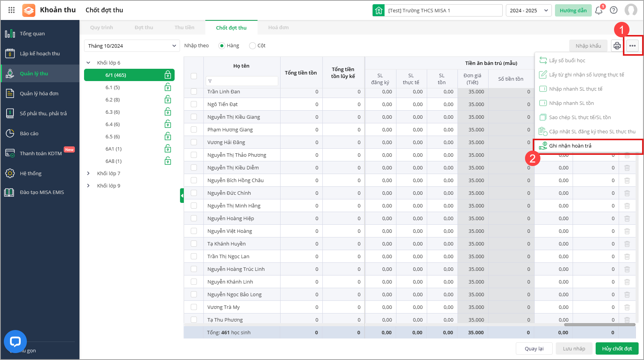Open the app grid launcher icon
Screen dimensions: 644x360
pyautogui.click(x=12, y=10)
